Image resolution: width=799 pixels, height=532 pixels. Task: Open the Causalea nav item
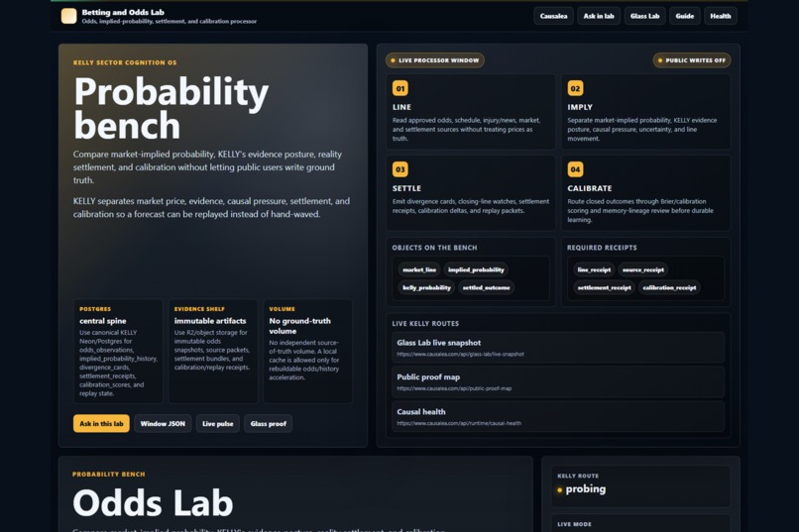coord(553,16)
